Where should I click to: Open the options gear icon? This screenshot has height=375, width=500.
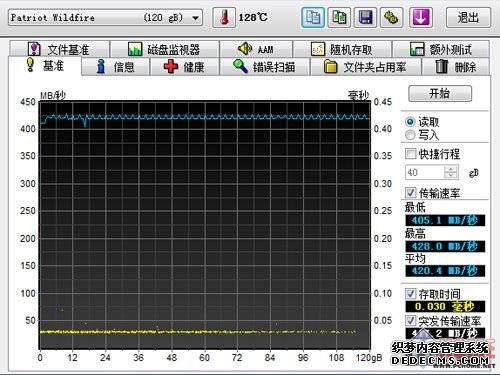pos(392,17)
